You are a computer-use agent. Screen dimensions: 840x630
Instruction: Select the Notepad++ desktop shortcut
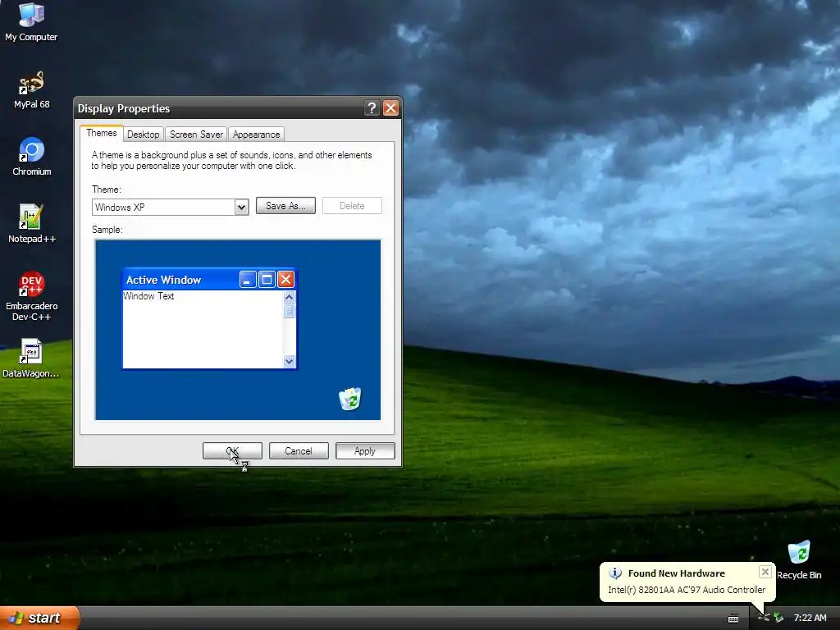pyautogui.click(x=32, y=224)
